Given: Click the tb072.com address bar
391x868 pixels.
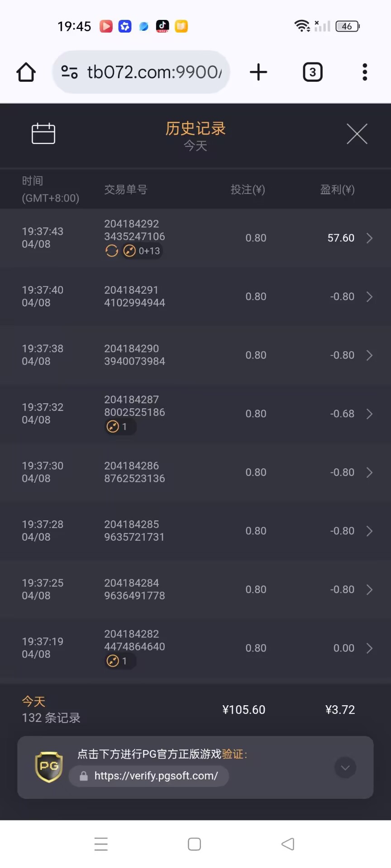Looking at the screenshot, I should coord(154,72).
